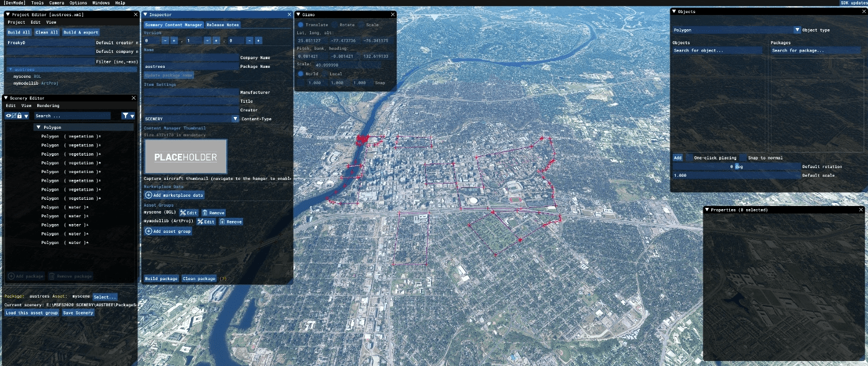This screenshot has width=868, height=366.
Task: Click the Edit wrench icon for myscene (BGL)
Action: point(184,213)
